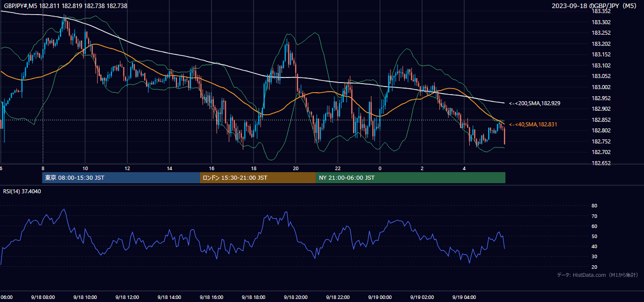Click price axis value 182.952
644x302 pixels.
coord(601,98)
